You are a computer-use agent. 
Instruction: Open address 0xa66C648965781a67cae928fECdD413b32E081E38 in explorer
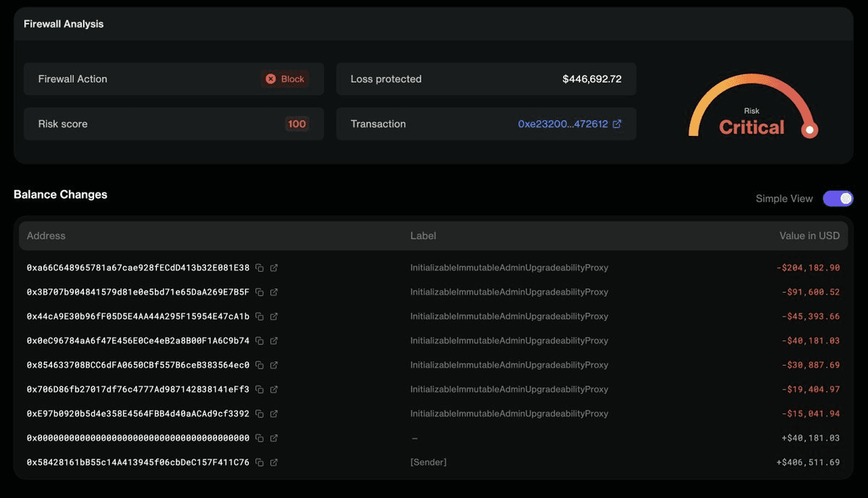274,268
